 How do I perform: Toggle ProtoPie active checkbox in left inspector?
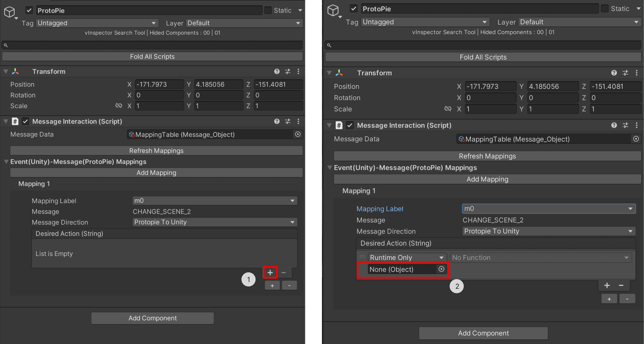click(x=29, y=10)
